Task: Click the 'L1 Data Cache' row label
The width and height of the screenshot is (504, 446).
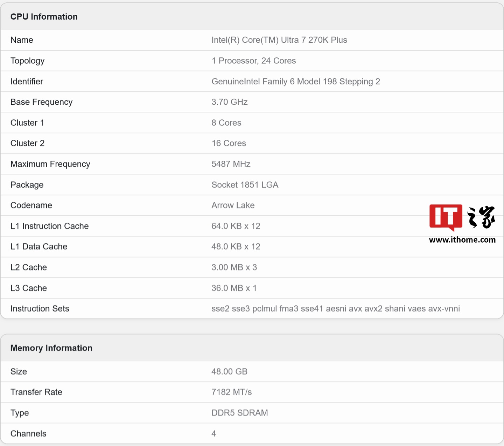Action: (39, 246)
